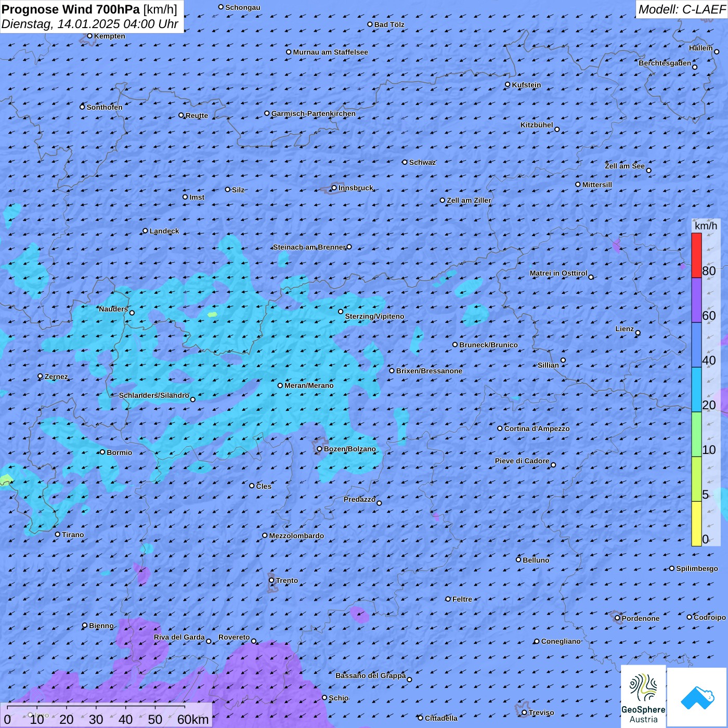Click the 'Matrei in Osttirol' label
Viewport: 728px width, 728px height.
click(558, 273)
